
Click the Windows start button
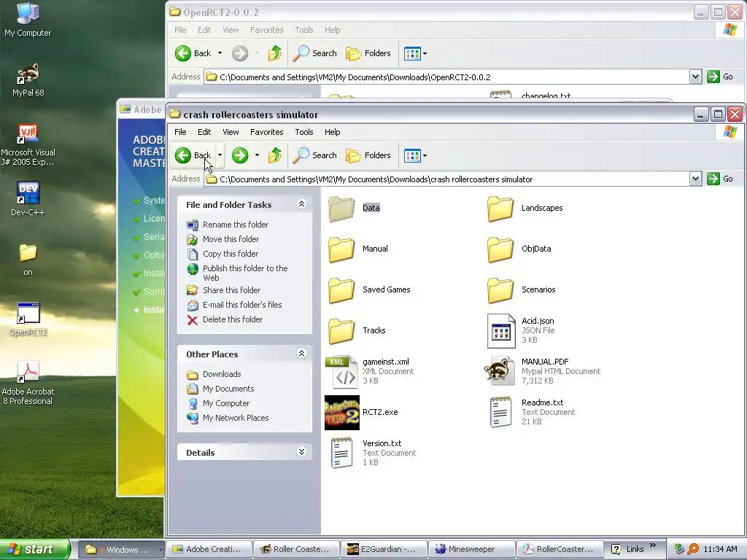coord(34,549)
